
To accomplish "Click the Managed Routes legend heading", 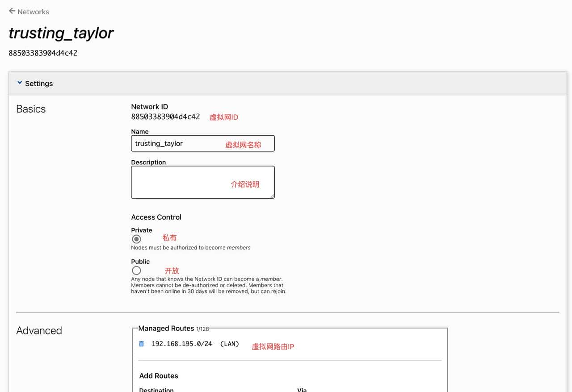I will [166, 328].
